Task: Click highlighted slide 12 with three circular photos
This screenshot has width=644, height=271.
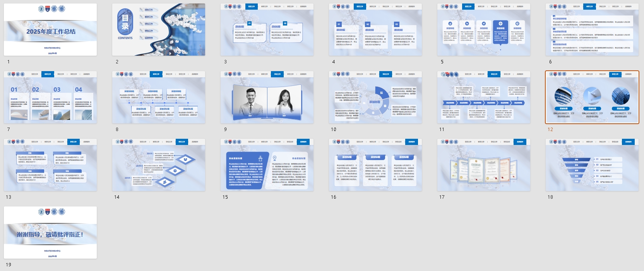Action: tap(592, 97)
